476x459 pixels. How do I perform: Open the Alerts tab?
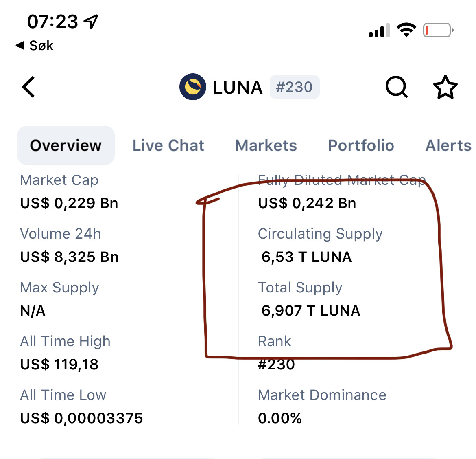(449, 145)
